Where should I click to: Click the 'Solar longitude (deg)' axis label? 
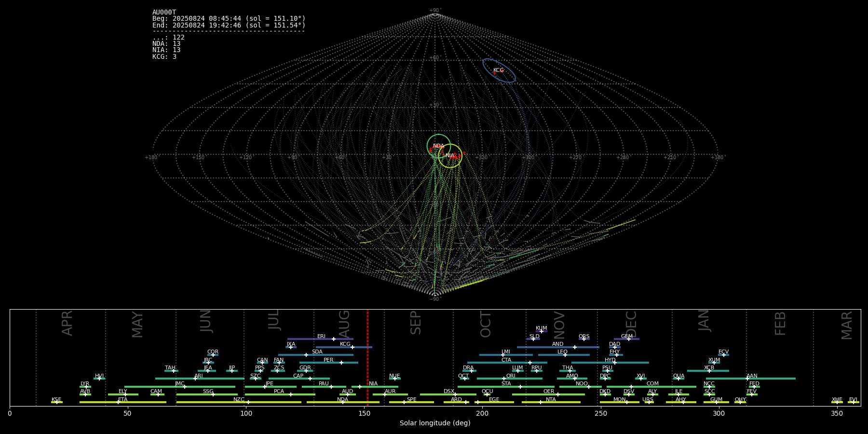435,423
